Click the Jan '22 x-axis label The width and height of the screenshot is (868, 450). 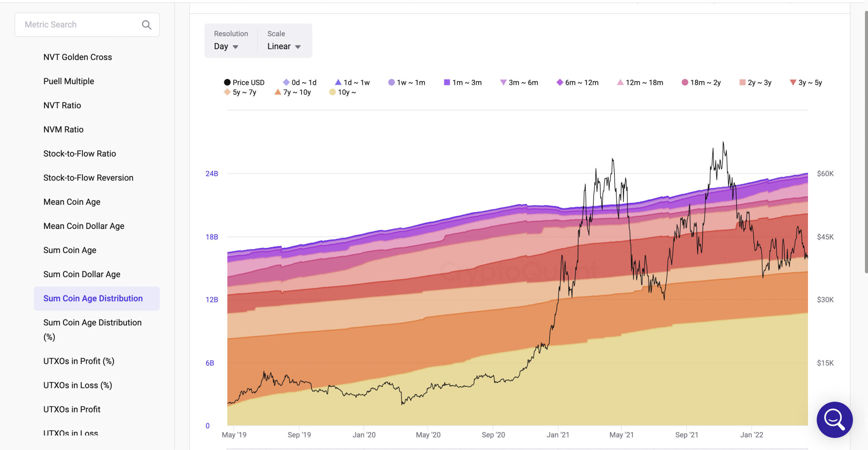[751, 435]
